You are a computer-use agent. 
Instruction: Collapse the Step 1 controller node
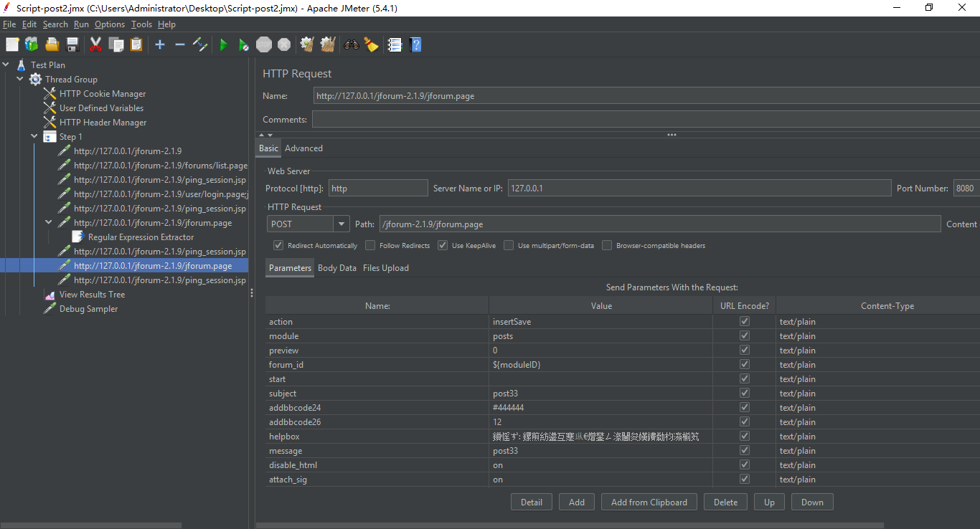tap(34, 137)
